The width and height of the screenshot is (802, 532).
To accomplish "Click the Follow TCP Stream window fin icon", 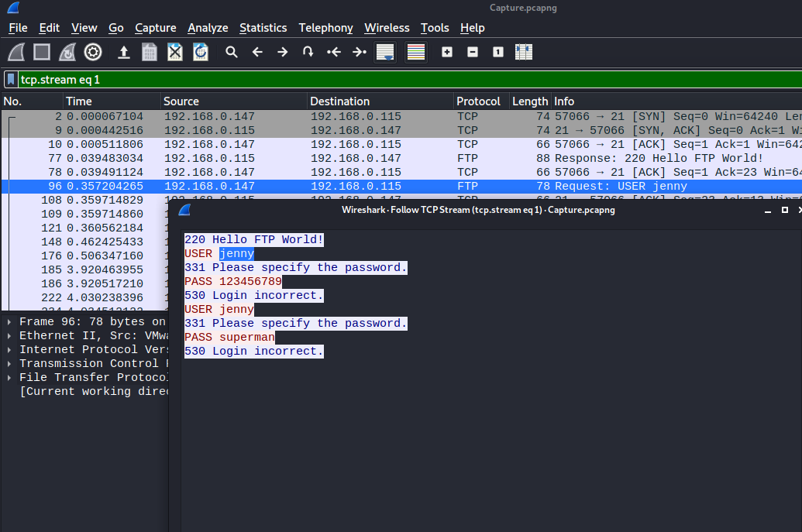I will click(184, 210).
